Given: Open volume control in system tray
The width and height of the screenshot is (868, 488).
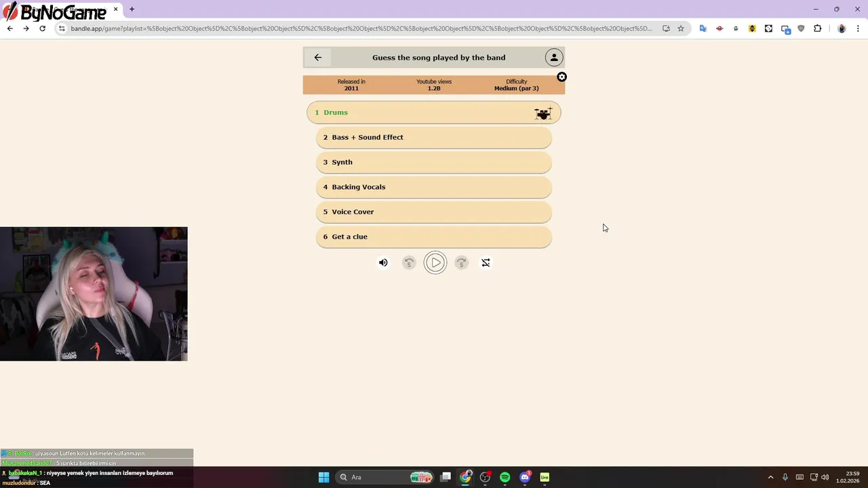Looking at the screenshot, I should [x=825, y=477].
